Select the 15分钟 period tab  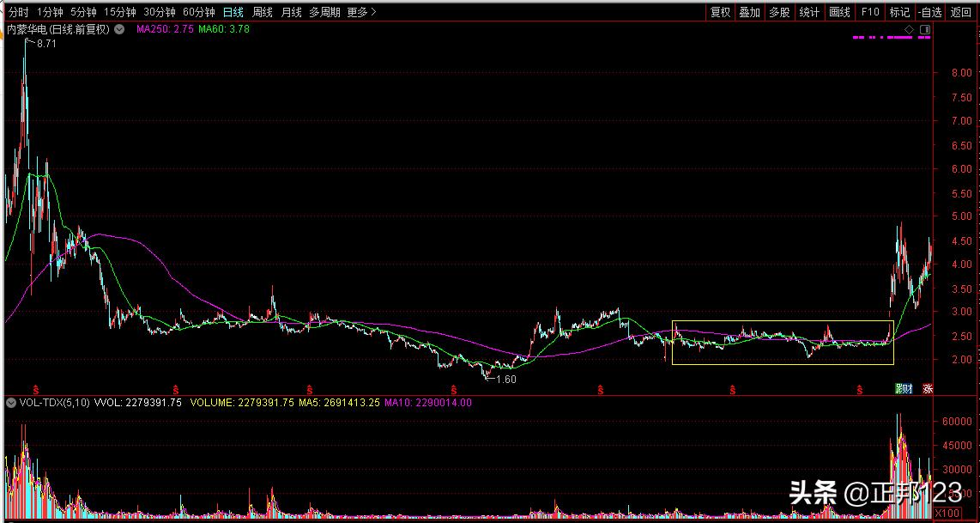pos(119,12)
